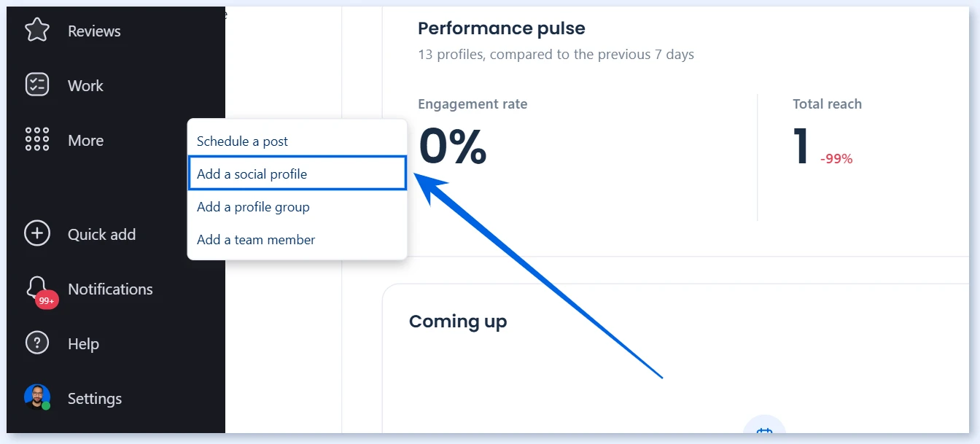Click the Help question-mark icon
The width and height of the screenshot is (980, 444).
point(37,343)
